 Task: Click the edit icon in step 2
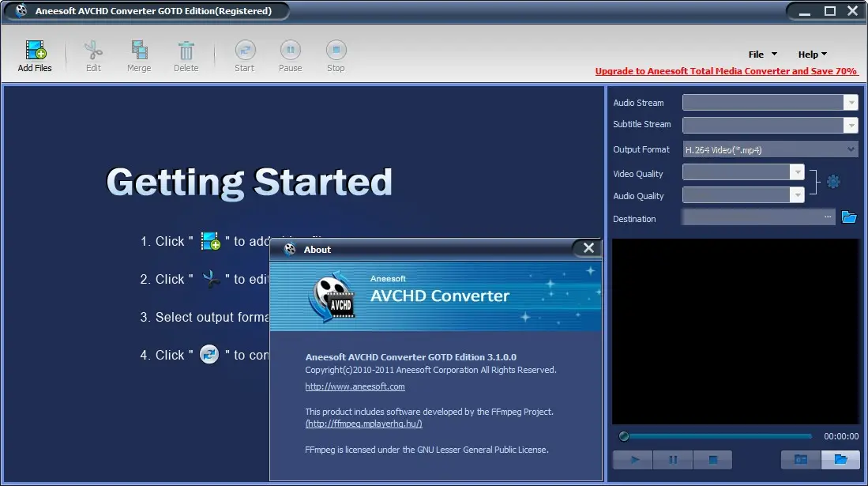[x=210, y=279]
